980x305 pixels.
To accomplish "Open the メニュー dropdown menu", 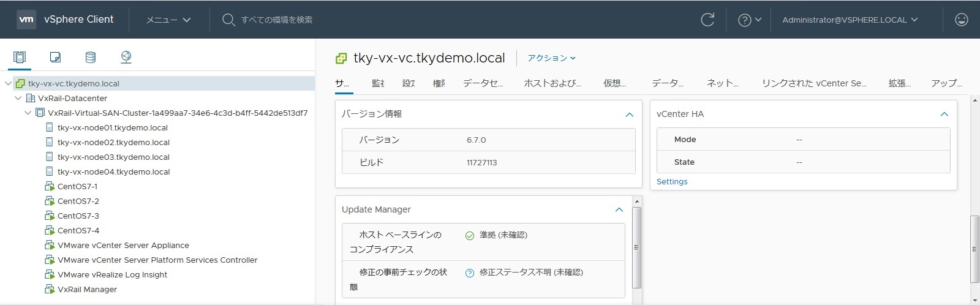I will [168, 20].
